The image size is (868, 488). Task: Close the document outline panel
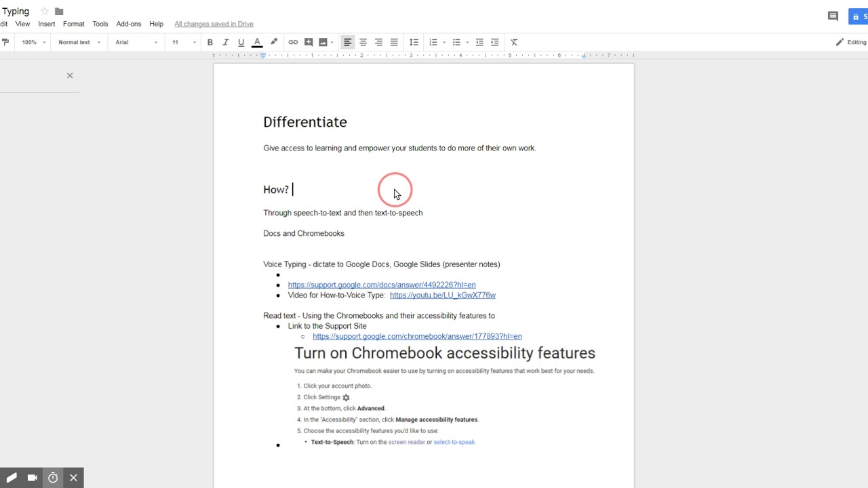[x=70, y=76]
